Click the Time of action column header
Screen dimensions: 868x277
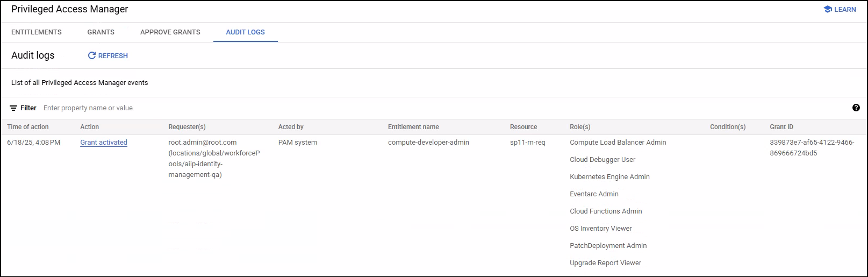(28, 127)
